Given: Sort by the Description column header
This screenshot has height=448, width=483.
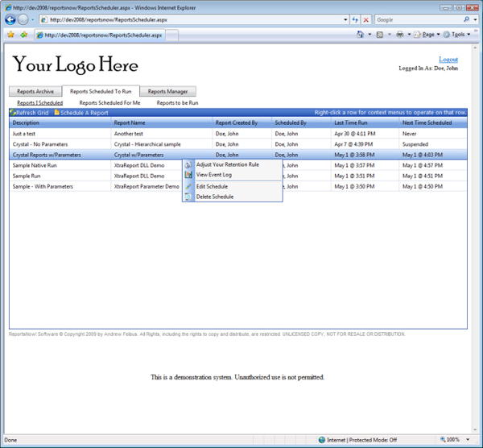Looking at the screenshot, I should pyautogui.click(x=60, y=122).
